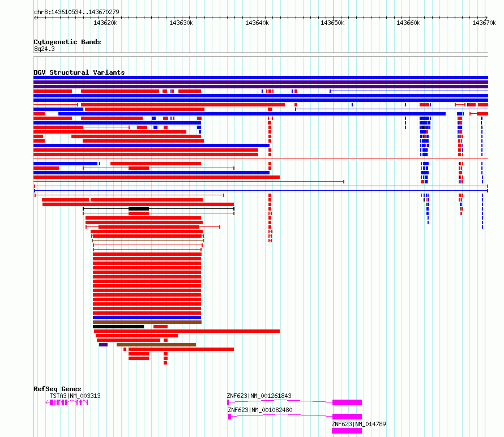
Task: Click the ZNF623|NM_001261843 transcript label
Action: [259, 396]
